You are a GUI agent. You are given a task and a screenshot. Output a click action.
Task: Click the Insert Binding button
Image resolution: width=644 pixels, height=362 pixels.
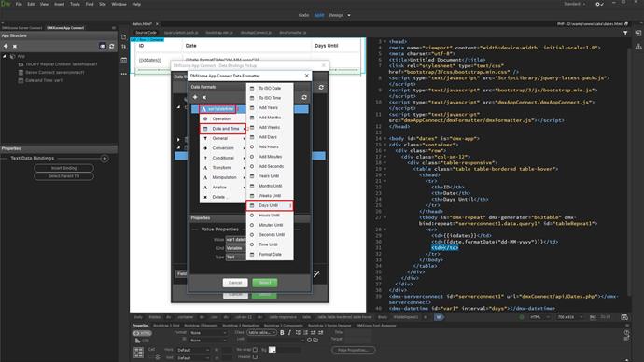pos(64,168)
